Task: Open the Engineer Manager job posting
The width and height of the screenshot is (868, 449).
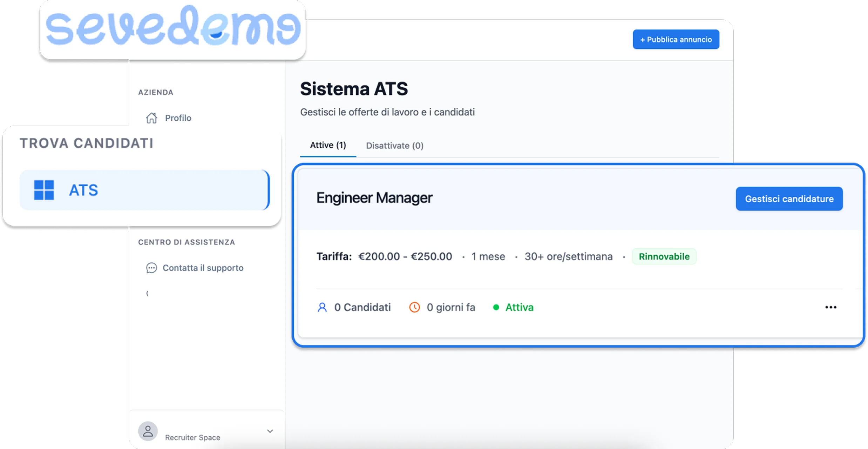Action: pyautogui.click(x=375, y=197)
